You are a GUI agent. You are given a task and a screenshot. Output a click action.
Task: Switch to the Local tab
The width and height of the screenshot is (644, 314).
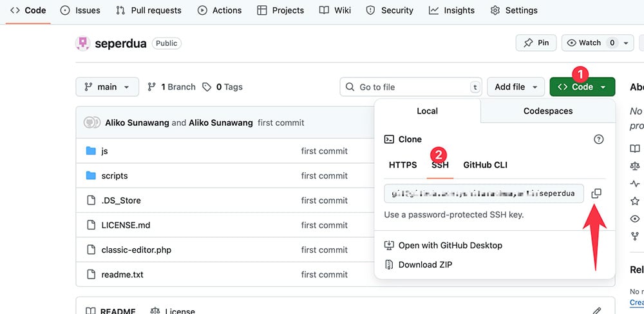tap(427, 111)
